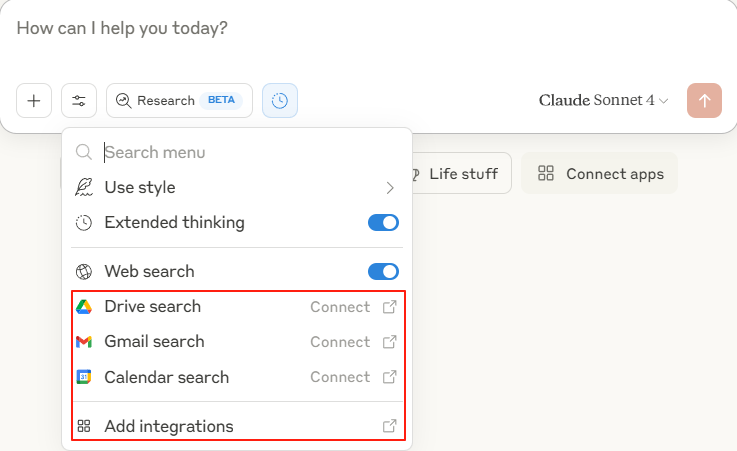Open the Claude Sonnet 4 model dropdown
This screenshot has width=737, height=451.
point(603,101)
